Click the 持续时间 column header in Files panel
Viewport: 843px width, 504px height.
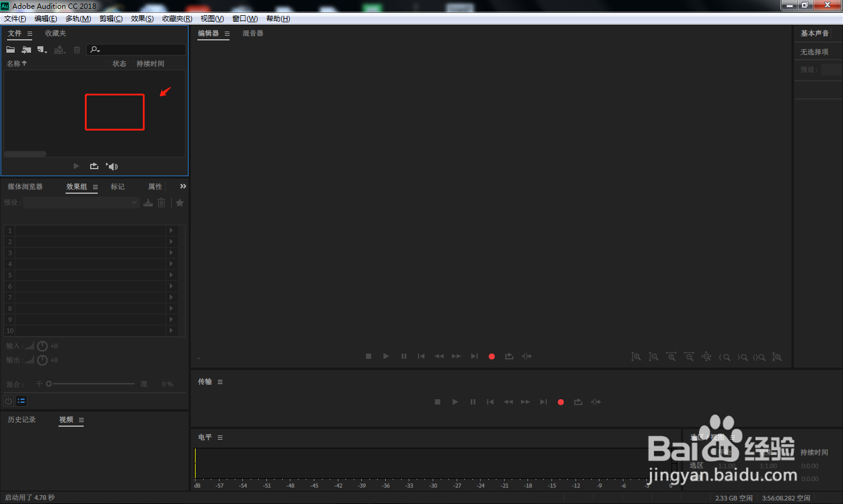150,64
